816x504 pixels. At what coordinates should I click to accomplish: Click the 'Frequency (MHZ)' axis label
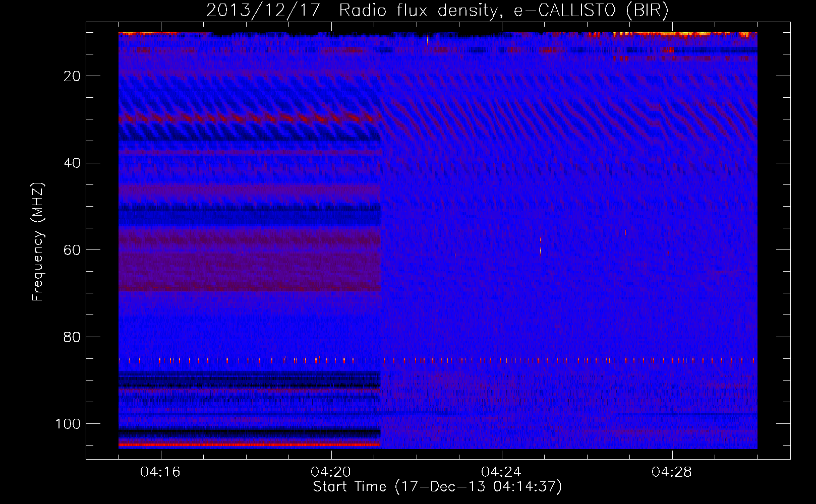coord(38,241)
